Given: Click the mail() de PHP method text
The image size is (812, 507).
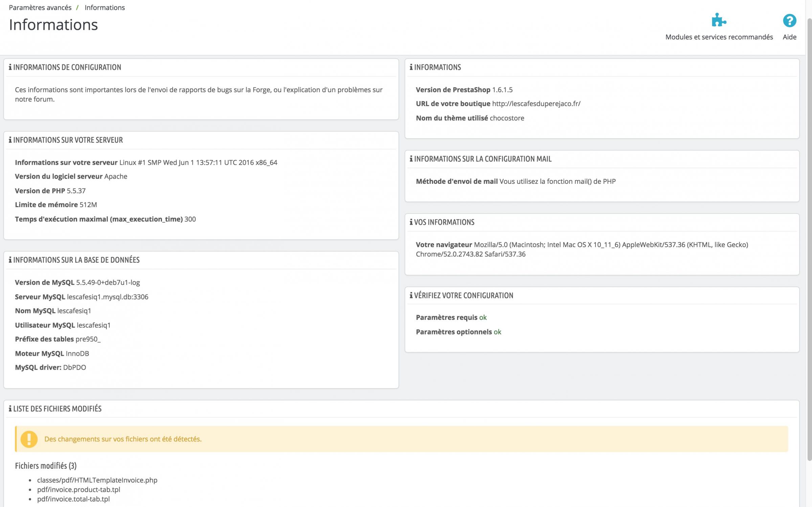Looking at the screenshot, I should 558,181.
